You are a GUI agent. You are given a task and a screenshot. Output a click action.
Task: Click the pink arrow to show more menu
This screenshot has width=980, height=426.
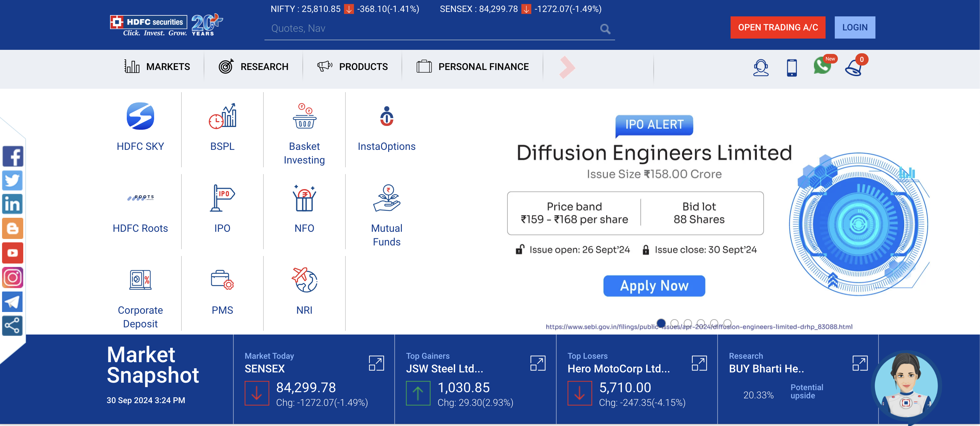pyautogui.click(x=567, y=67)
